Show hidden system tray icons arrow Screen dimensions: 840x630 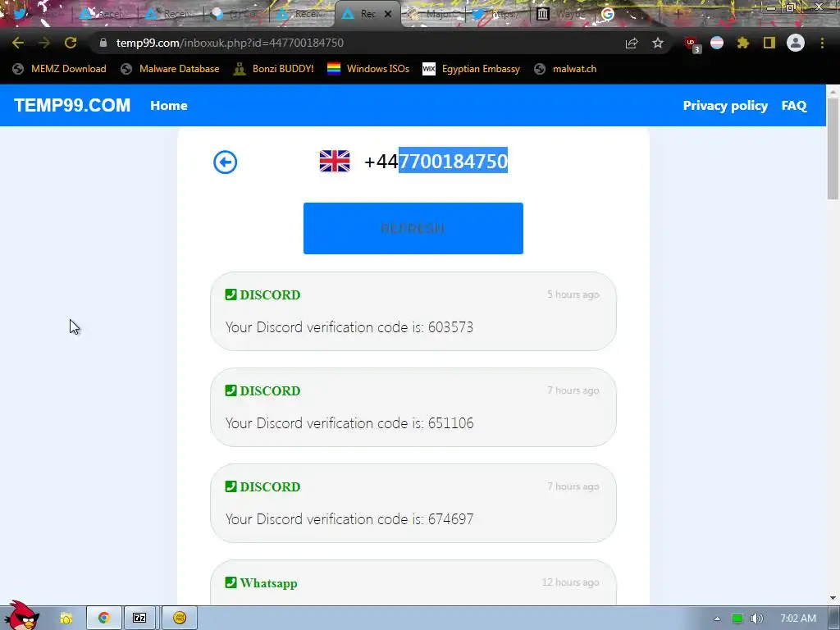(717, 619)
